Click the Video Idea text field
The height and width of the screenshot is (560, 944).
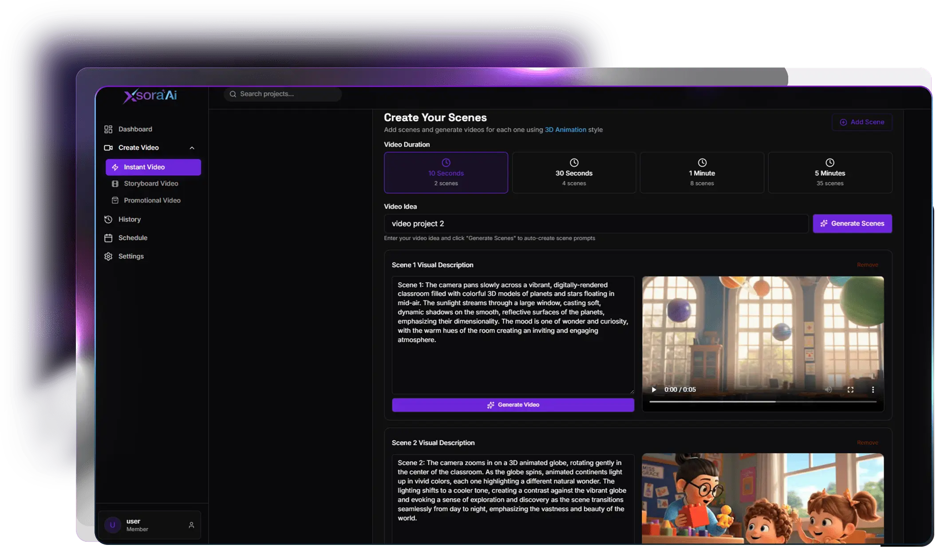[x=596, y=224]
